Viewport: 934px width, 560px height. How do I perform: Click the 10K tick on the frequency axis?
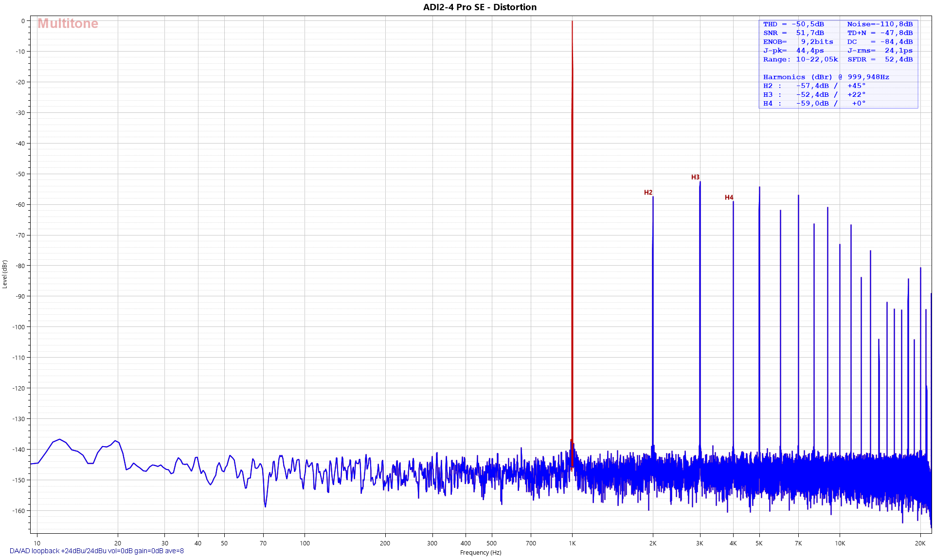pyautogui.click(x=840, y=543)
